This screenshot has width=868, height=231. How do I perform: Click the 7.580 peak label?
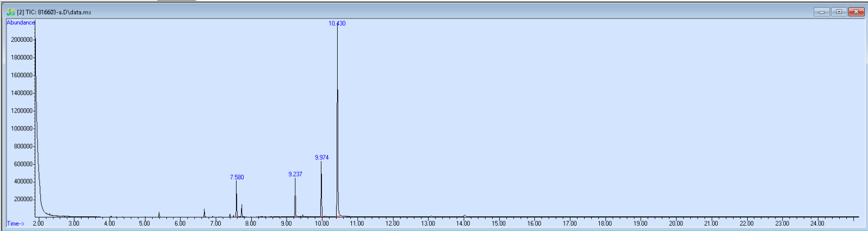click(x=237, y=177)
